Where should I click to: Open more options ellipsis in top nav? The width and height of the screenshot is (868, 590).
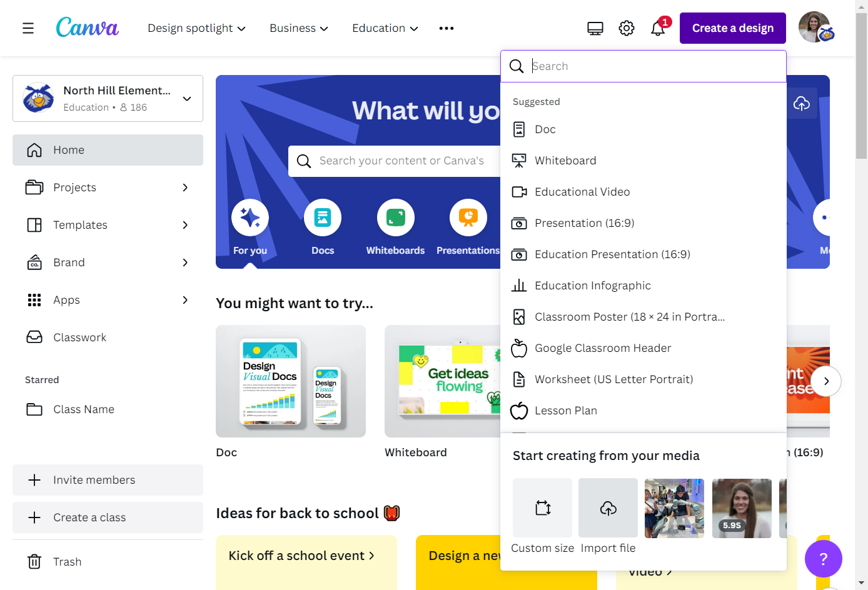tap(447, 28)
